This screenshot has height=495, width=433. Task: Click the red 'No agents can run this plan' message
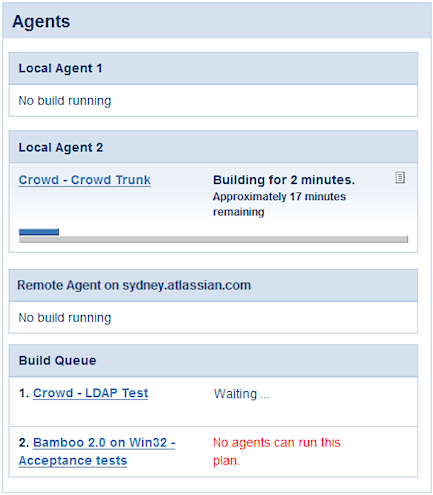click(x=276, y=451)
